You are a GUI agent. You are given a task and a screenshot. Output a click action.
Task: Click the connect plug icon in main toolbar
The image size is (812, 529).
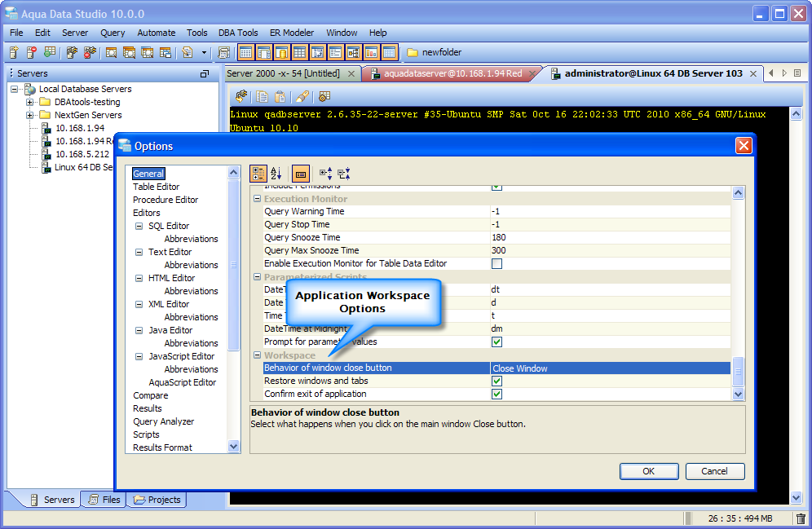coord(72,52)
